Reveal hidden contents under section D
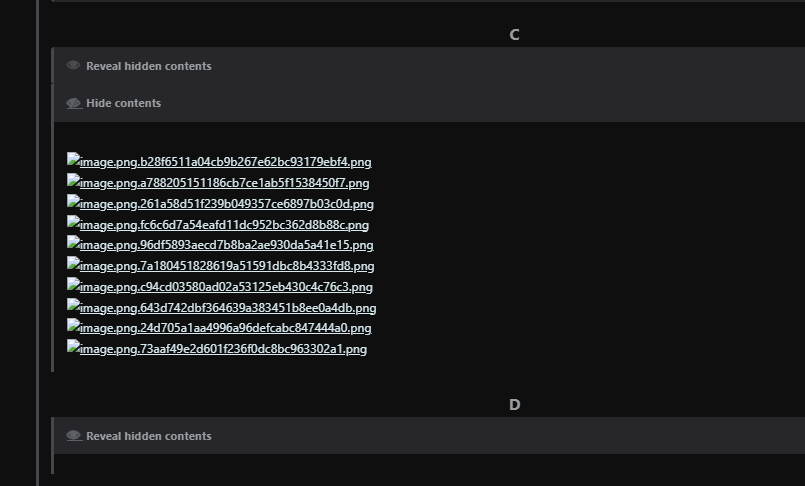The height and width of the screenshot is (486, 805). 148,436
